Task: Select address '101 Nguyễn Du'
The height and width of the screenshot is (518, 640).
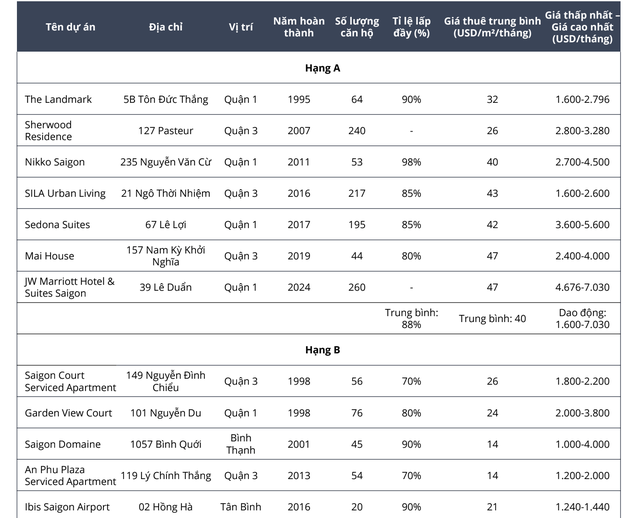Action: pos(166,413)
